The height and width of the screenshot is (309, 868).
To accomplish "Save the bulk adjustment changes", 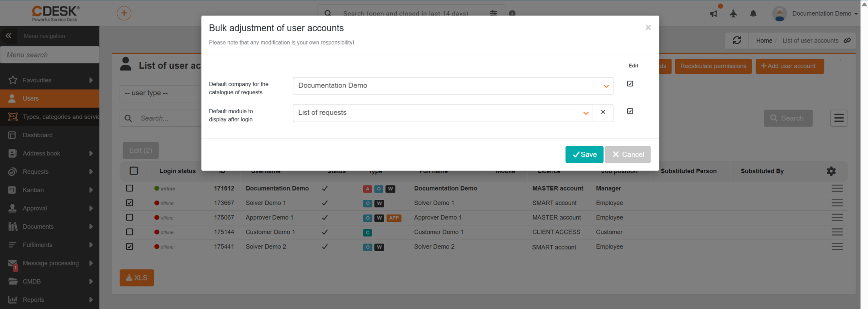I will 584,154.
